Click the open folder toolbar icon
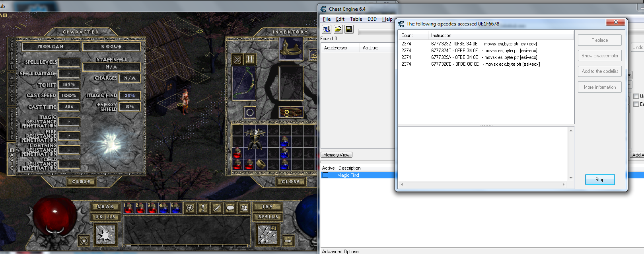 338,29
